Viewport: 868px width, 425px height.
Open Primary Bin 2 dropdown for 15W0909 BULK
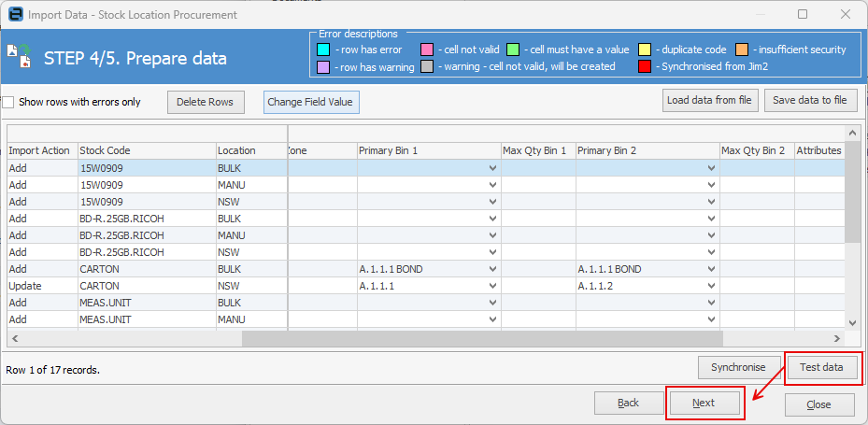click(711, 168)
